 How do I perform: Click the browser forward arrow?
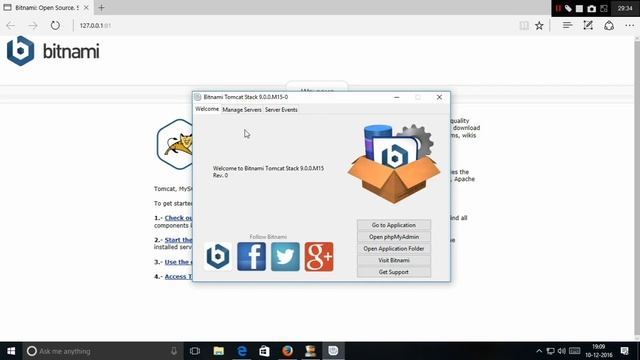tap(33, 25)
